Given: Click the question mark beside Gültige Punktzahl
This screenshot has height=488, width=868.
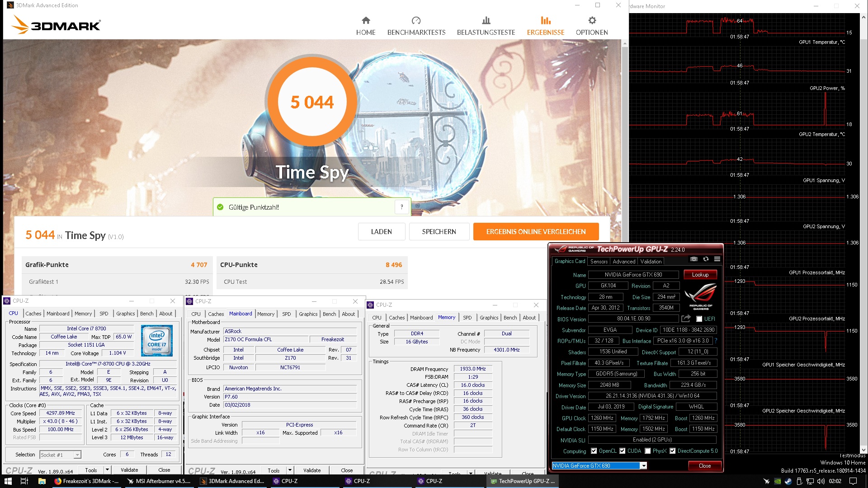Looking at the screenshot, I should (401, 207).
